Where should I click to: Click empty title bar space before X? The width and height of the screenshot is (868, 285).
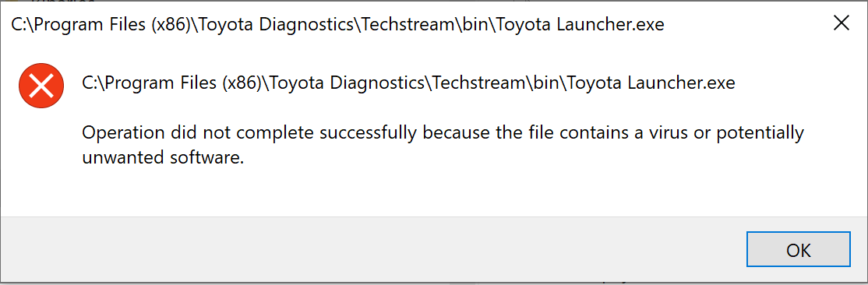[742, 23]
